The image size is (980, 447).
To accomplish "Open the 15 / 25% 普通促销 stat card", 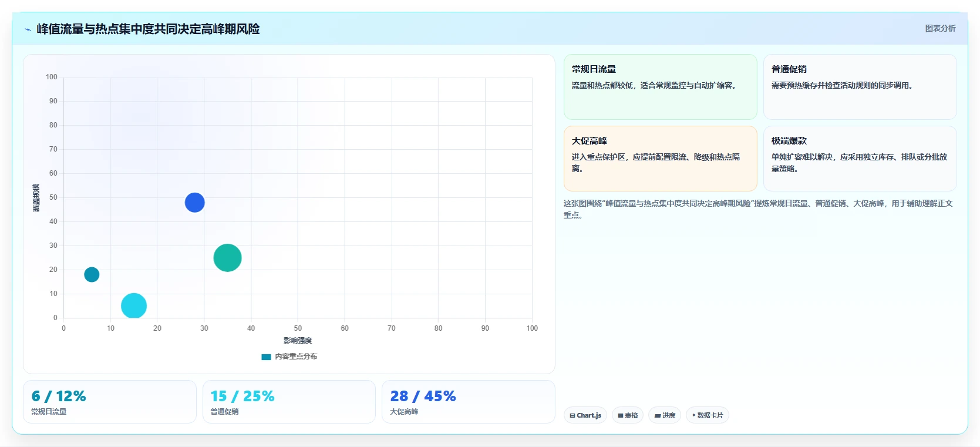I will coord(289,402).
